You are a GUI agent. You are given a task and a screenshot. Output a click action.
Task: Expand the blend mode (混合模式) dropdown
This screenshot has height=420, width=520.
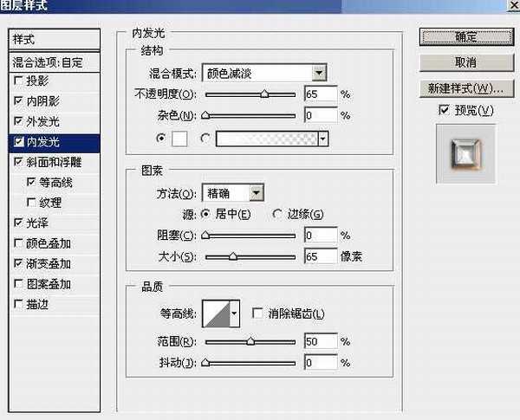pos(319,74)
